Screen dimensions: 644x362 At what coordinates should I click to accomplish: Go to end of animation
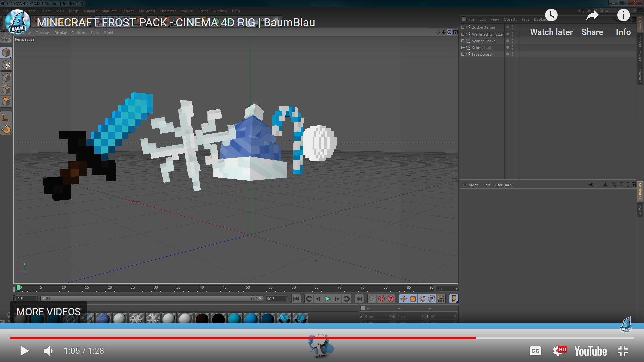(x=359, y=299)
